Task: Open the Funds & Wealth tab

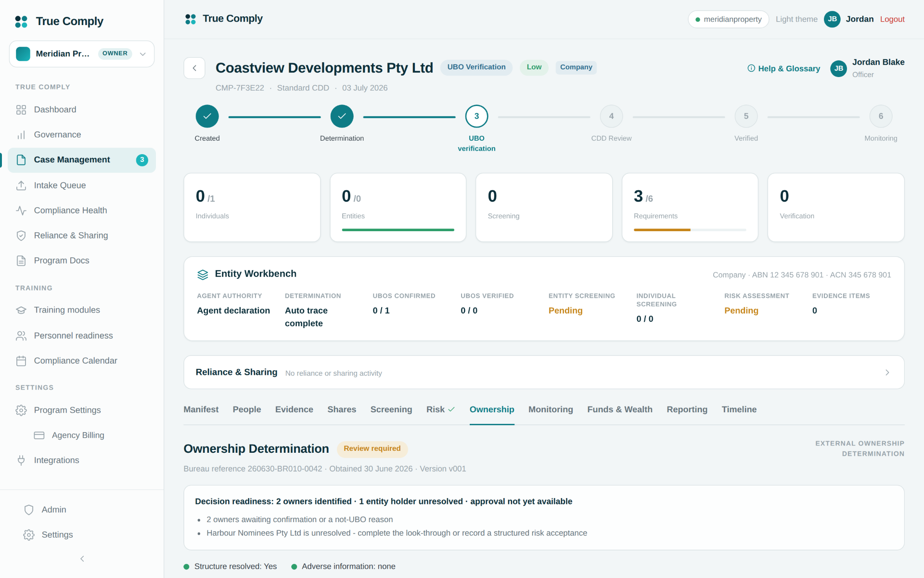Action: (x=620, y=409)
